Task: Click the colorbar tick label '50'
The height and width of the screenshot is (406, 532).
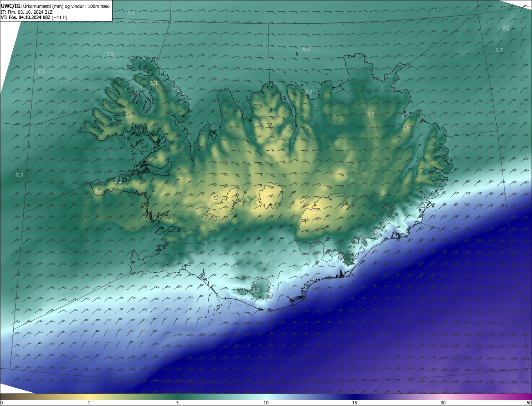Action: pyautogui.click(x=529, y=403)
